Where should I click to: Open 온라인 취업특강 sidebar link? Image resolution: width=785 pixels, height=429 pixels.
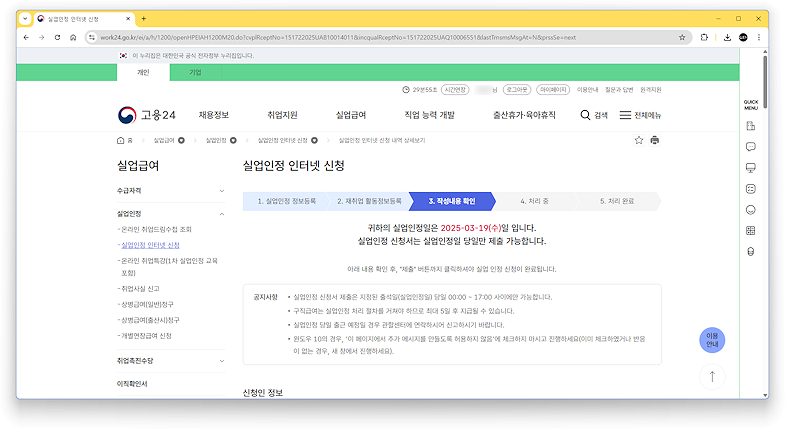[x=169, y=266]
